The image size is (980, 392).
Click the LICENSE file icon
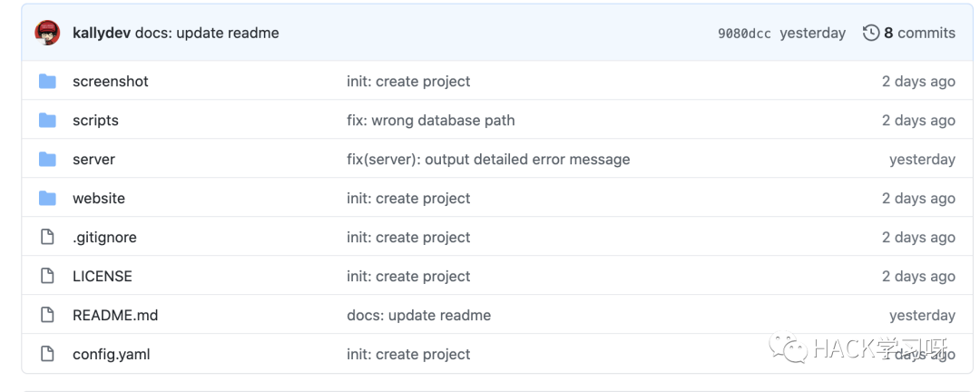[48, 277]
